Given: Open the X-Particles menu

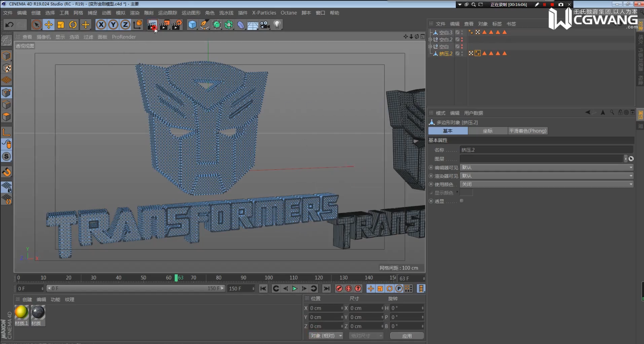Looking at the screenshot, I should coord(264,13).
